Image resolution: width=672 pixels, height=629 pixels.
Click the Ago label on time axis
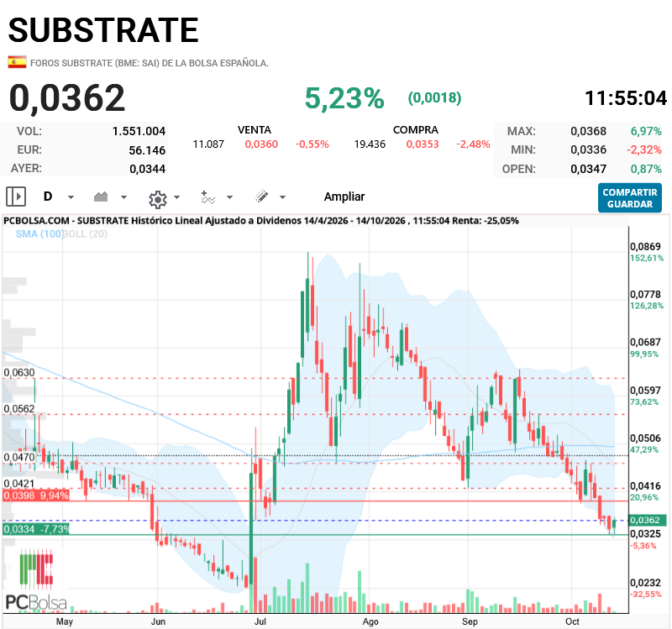370,621
